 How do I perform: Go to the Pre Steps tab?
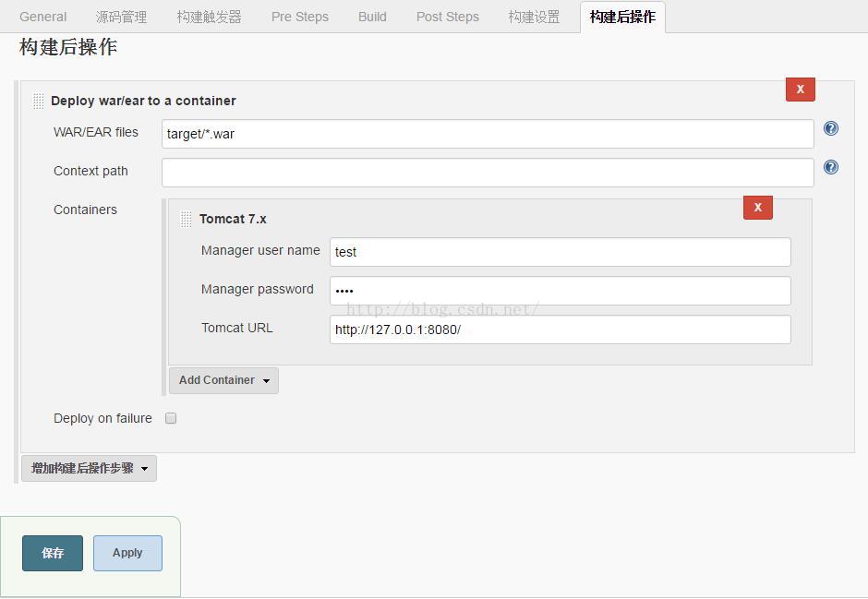299,17
